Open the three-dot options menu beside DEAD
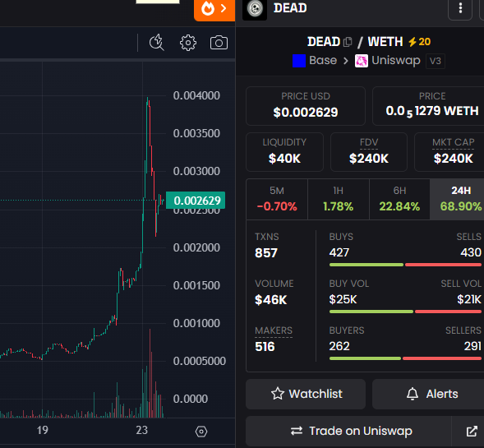This screenshot has width=484, height=448. point(460,8)
